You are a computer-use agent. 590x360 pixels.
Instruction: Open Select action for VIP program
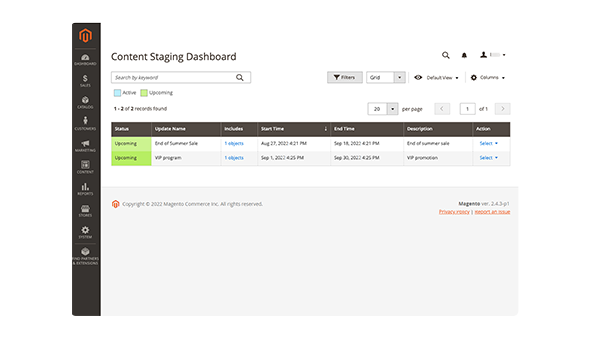pyautogui.click(x=488, y=158)
